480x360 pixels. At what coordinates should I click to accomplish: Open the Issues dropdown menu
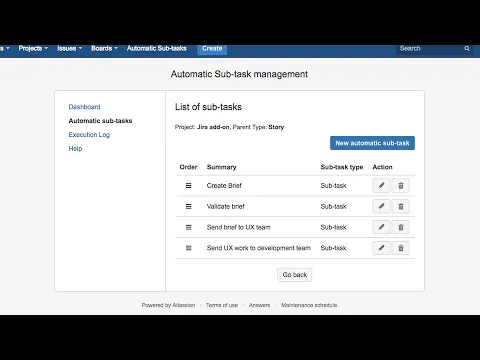69,48
